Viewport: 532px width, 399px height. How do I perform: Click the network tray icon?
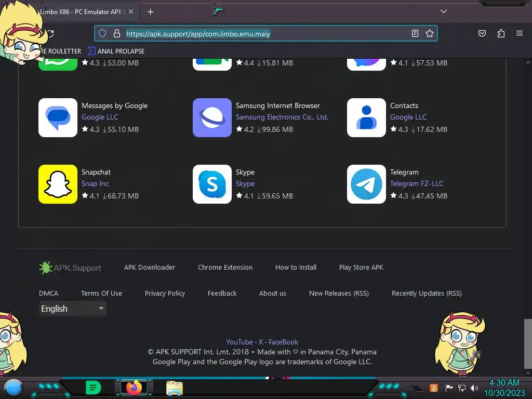[x=462, y=388]
